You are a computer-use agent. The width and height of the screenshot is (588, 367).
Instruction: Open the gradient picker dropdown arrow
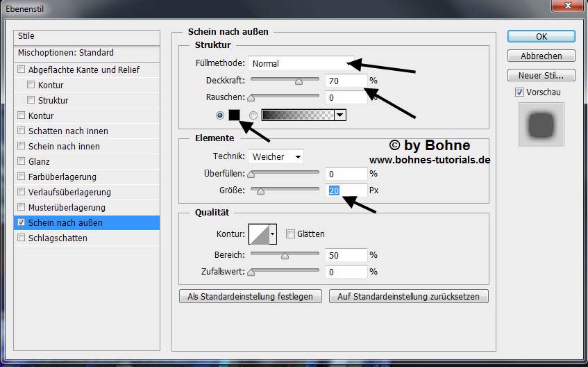(339, 115)
